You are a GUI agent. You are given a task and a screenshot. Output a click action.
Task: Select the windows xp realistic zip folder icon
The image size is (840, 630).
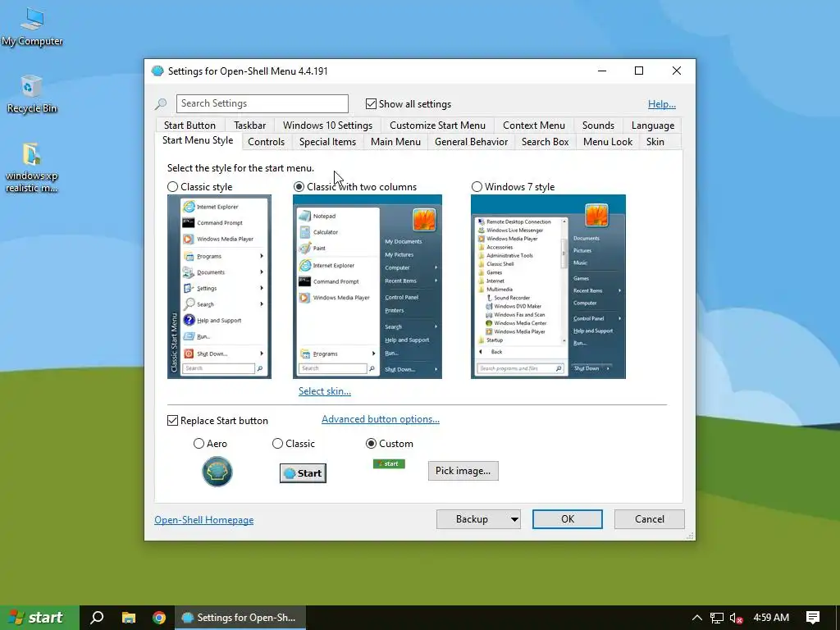(32, 167)
